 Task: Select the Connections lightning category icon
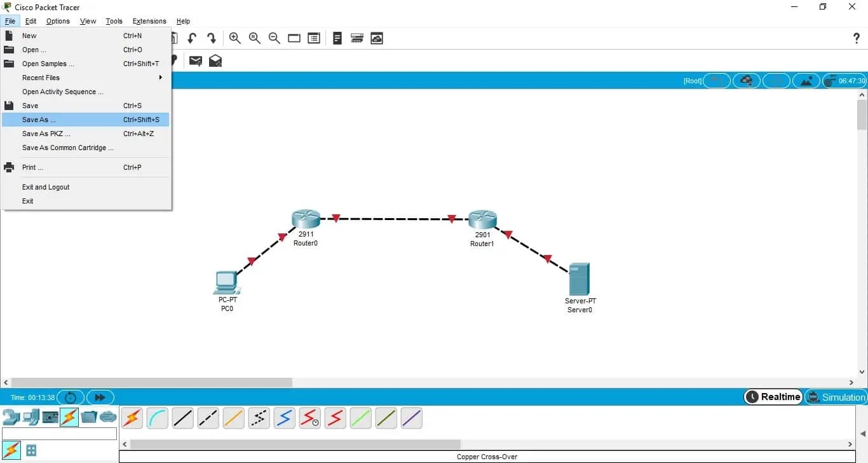(69, 417)
